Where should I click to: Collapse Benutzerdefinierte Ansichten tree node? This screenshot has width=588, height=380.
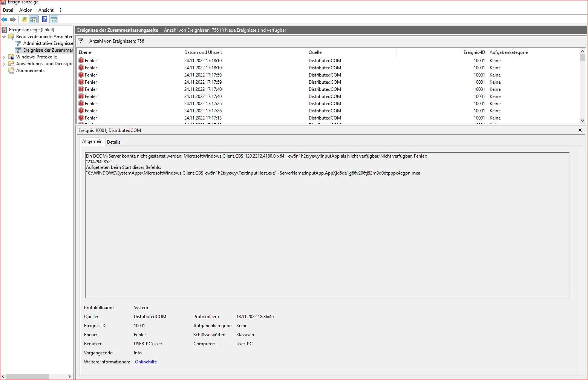click(4, 37)
